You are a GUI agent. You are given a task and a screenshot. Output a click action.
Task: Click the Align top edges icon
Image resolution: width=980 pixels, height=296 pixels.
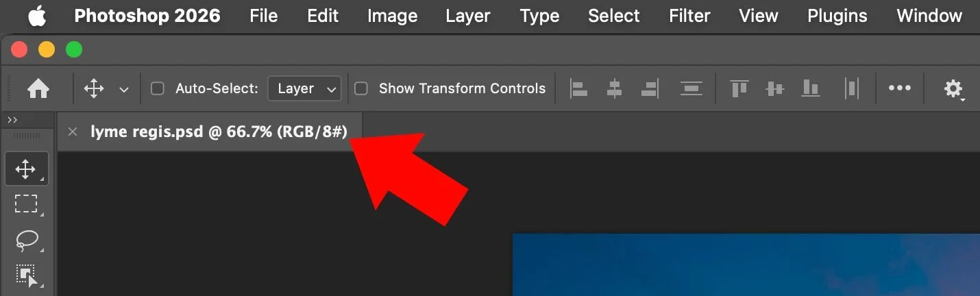tap(738, 88)
